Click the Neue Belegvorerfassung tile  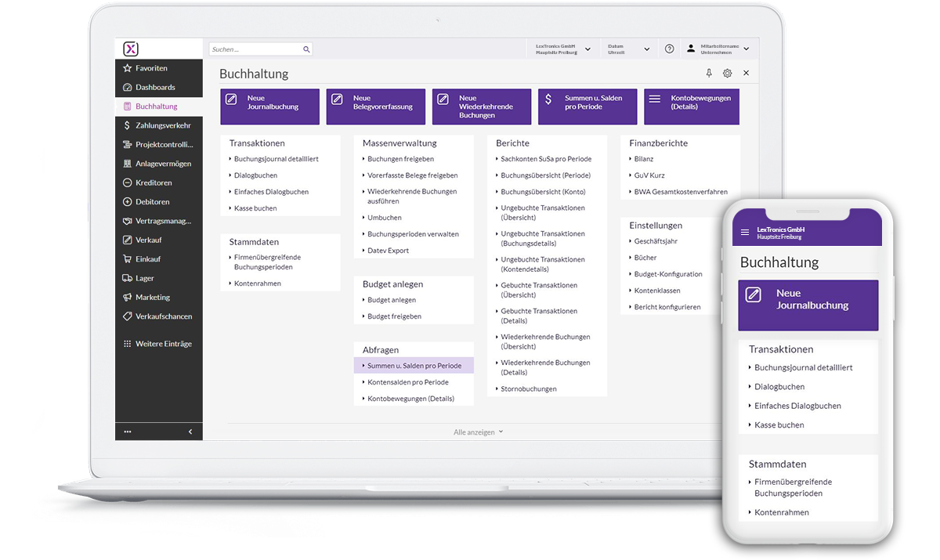[x=376, y=106]
